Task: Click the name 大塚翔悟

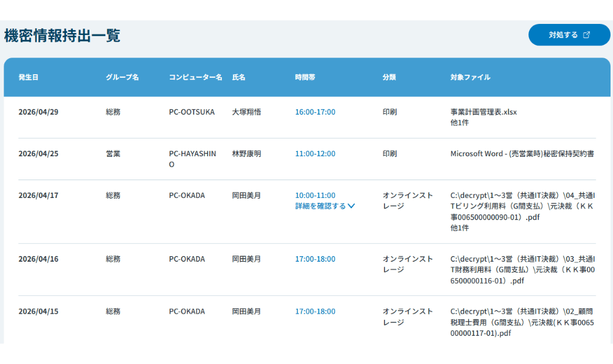Action: [x=246, y=112]
